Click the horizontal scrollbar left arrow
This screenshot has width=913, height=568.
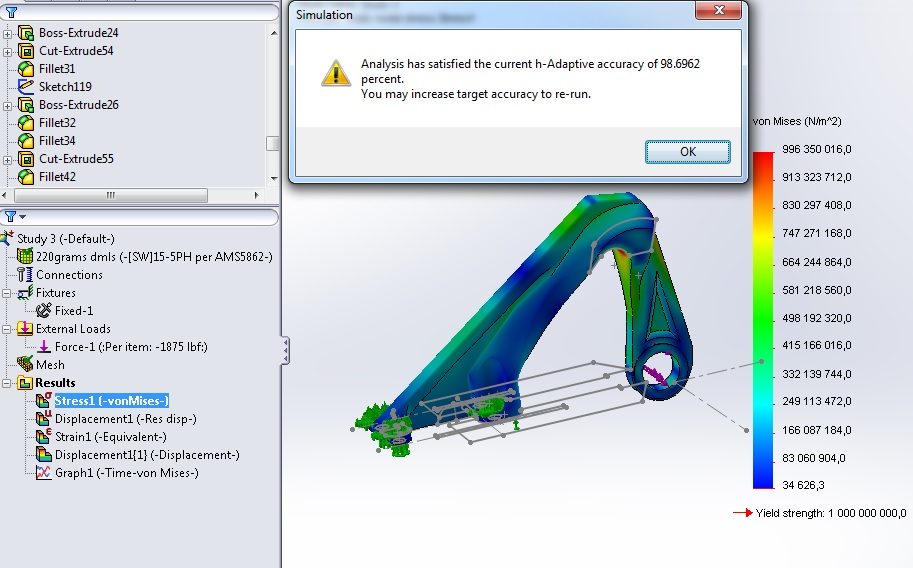click(x=5, y=195)
